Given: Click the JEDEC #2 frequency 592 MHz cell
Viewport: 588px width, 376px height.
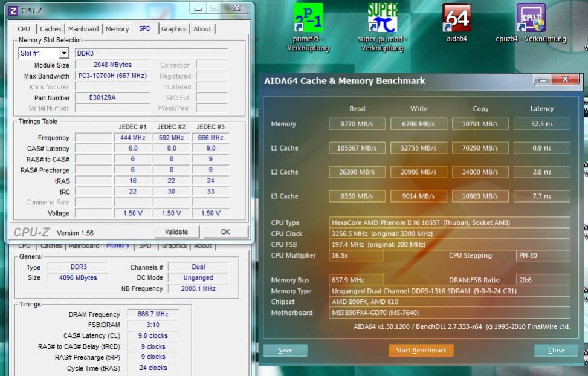Looking at the screenshot, I should point(172,138).
